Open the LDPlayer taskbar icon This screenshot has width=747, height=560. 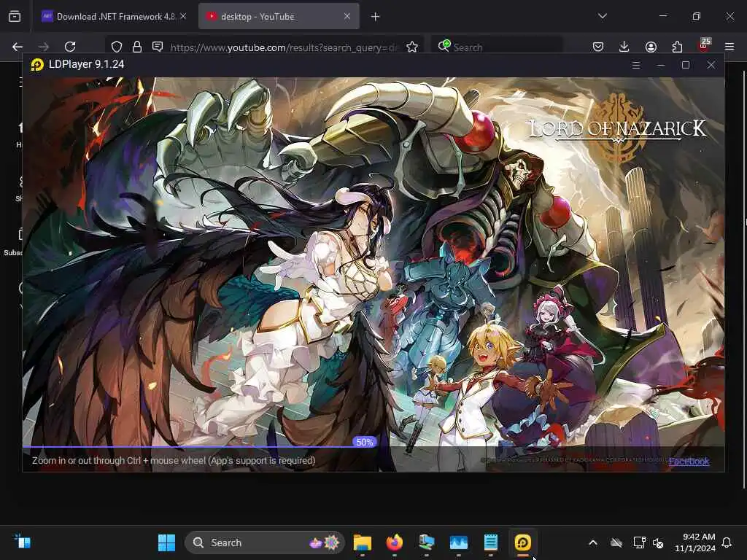pyautogui.click(x=522, y=542)
